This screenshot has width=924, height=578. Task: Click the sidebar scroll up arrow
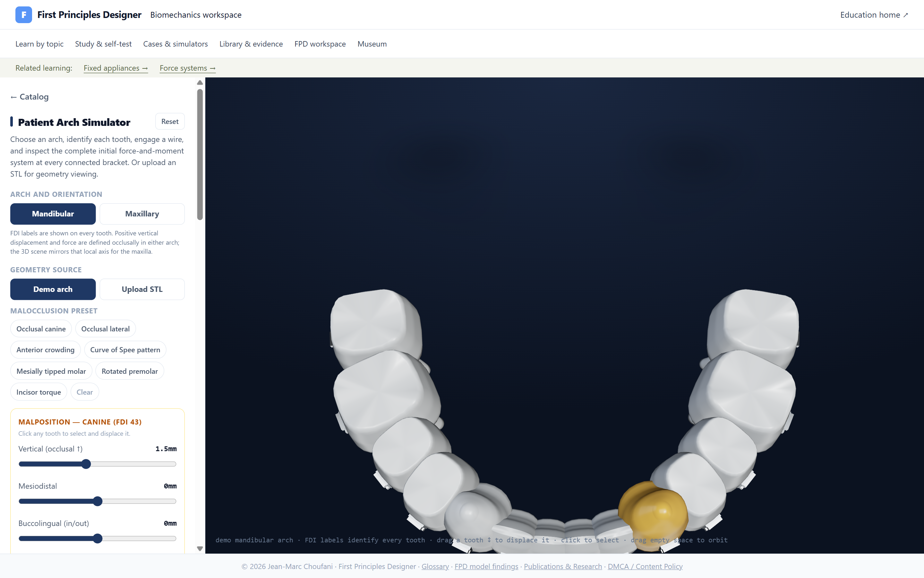(200, 82)
